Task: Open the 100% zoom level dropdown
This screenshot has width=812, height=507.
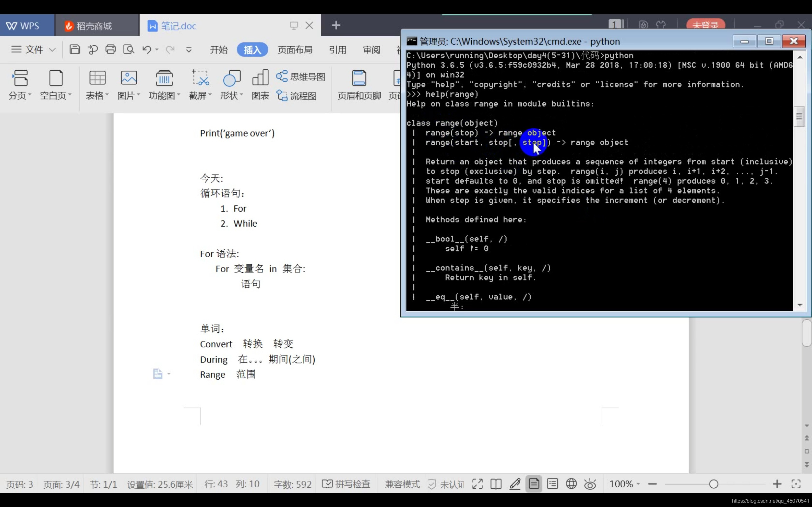Action: [625, 484]
